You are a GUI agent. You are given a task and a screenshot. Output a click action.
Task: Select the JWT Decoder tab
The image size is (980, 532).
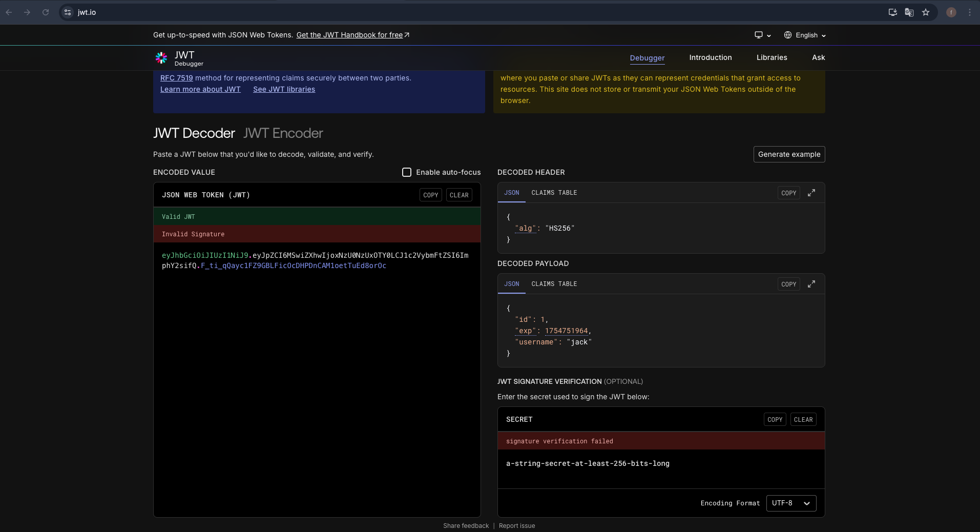click(194, 133)
